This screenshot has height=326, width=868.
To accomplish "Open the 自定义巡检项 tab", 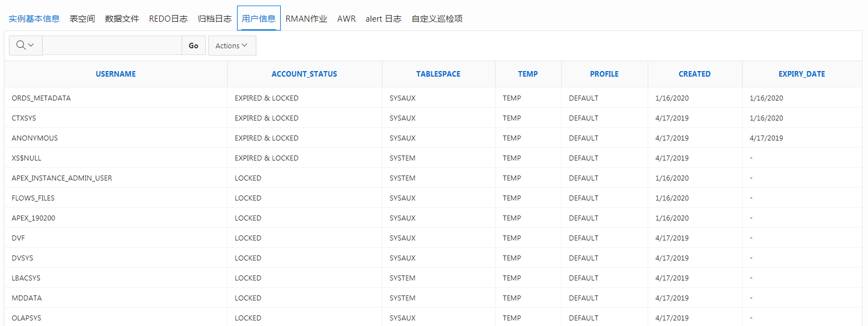I will coord(437,18).
